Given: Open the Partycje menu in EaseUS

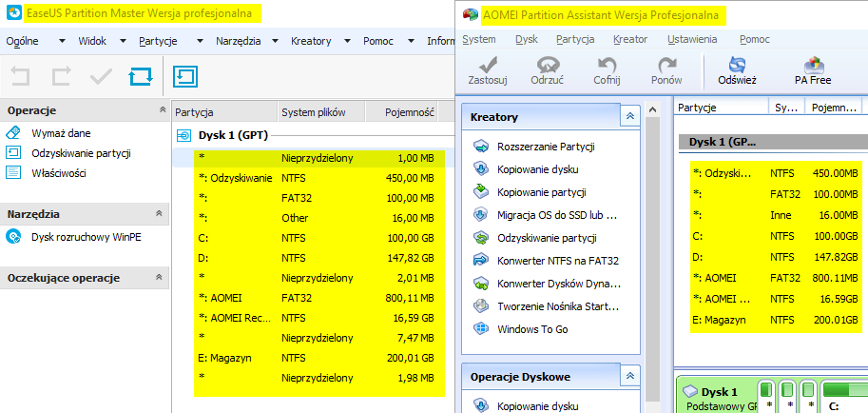Looking at the screenshot, I should (x=158, y=41).
